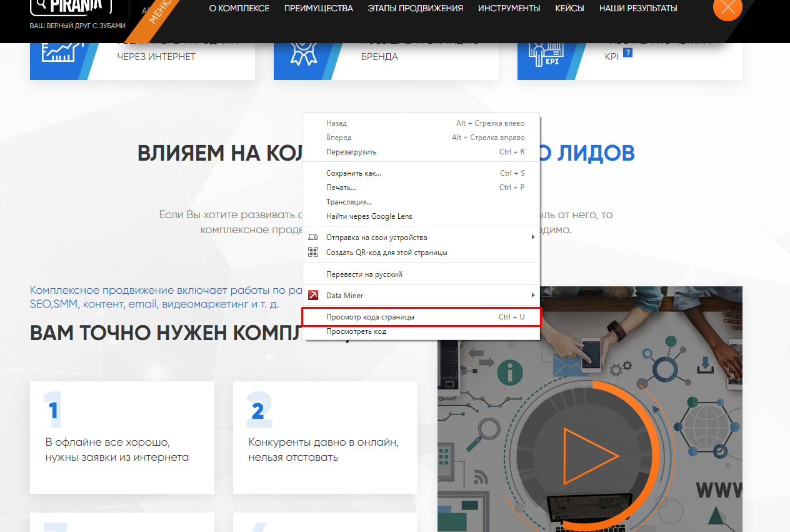Go to 'Кейсы' in the top navigation
790x532 pixels.
(569, 8)
